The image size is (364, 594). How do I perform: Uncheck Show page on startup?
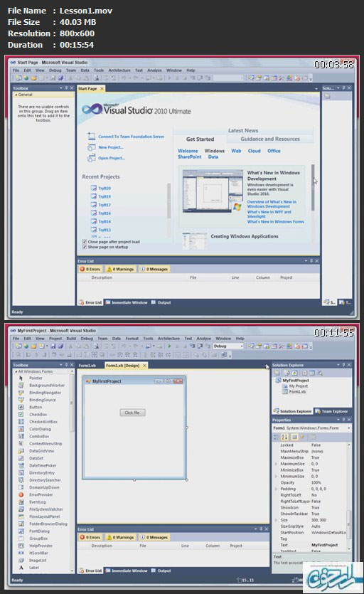tap(85, 247)
